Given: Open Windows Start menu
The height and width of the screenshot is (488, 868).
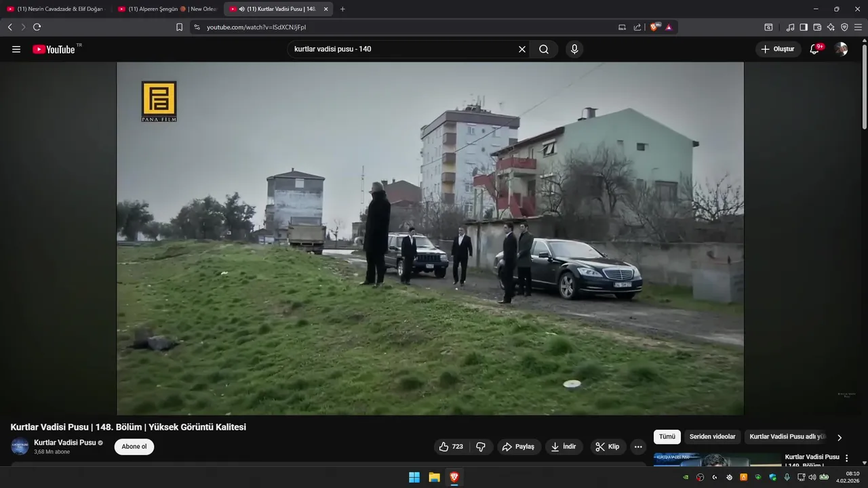Looking at the screenshot, I should [414, 477].
